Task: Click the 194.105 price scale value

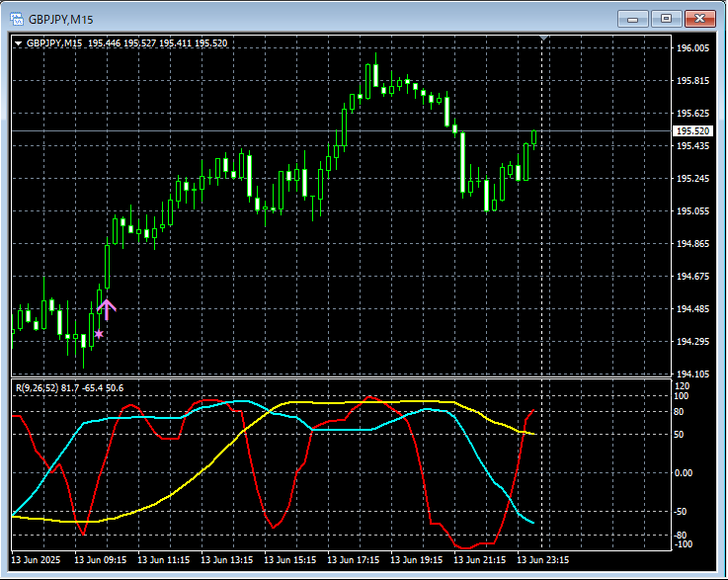Action: point(692,373)
